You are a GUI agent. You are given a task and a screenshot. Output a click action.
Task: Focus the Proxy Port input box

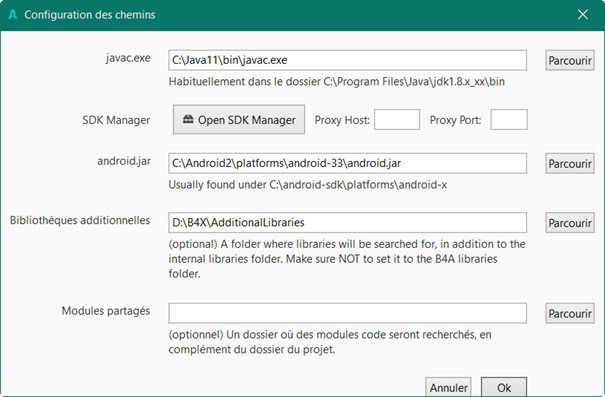click(x=509, y=120)
